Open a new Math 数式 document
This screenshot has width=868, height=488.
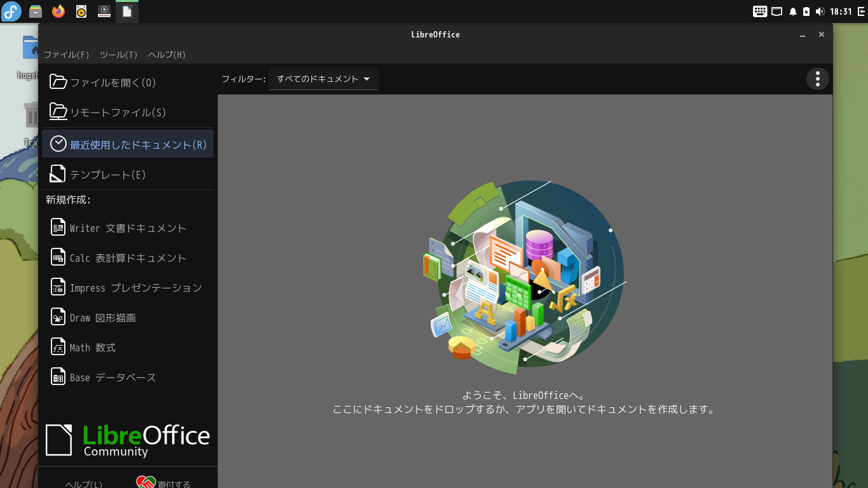(x=104, y=347)
